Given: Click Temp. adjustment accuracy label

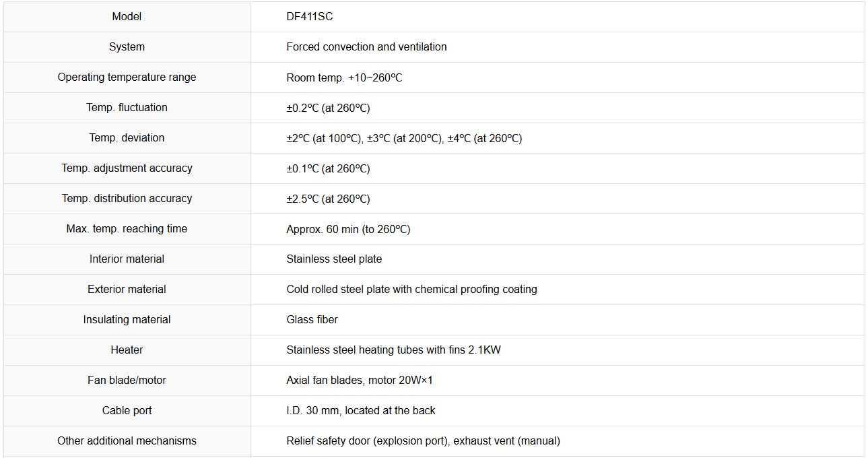Looking at the screenshot, I should coord(127,168).
